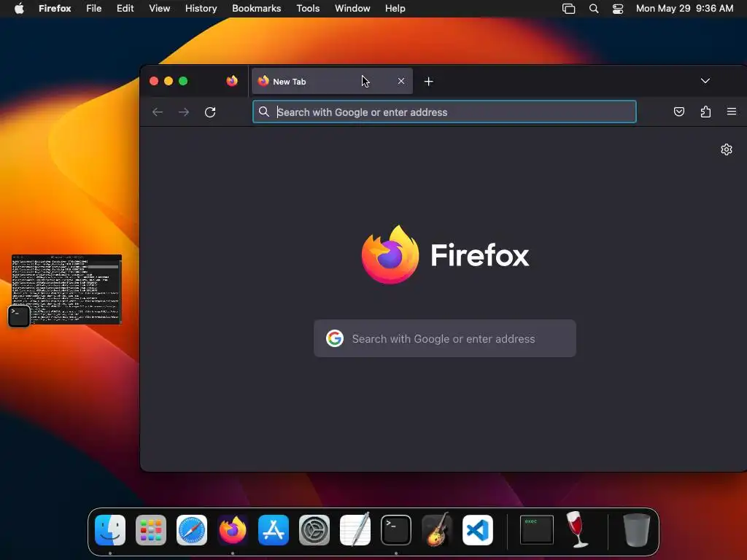Open Finder from the Dock
Viewport: 747px width, 560px height.
point(110,530)
